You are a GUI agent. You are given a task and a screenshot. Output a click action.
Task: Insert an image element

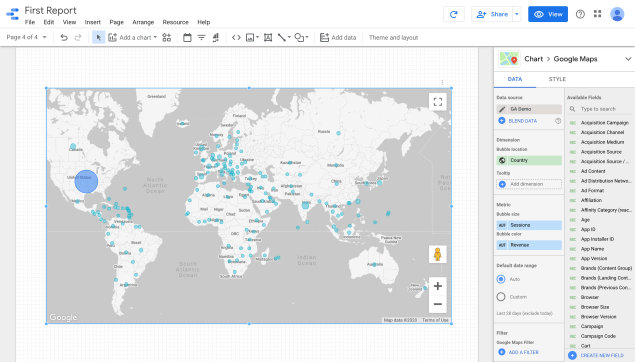250,38
